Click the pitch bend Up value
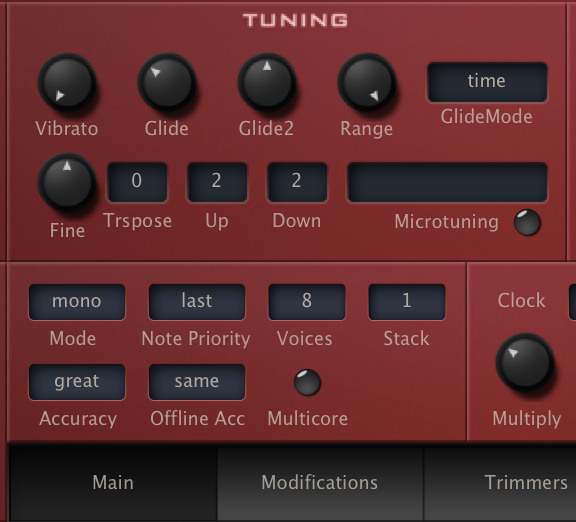This screenshot has height=522, width=576. coord(217,182)
